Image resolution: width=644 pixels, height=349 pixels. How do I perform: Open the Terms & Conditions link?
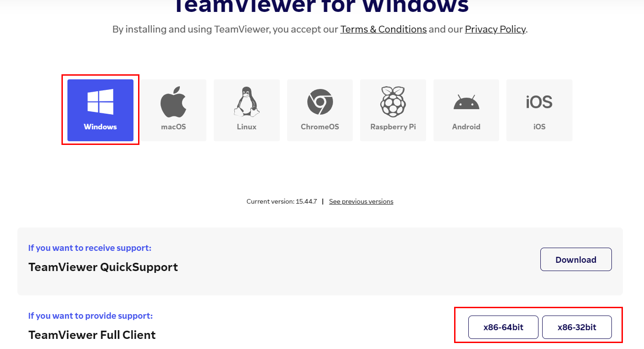pos(383,29)
